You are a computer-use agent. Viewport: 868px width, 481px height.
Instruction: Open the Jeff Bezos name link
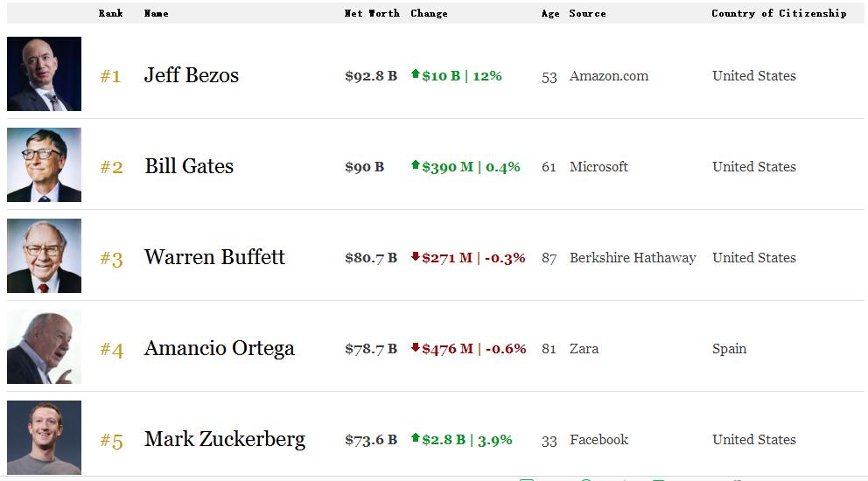[x=192, y=75]
